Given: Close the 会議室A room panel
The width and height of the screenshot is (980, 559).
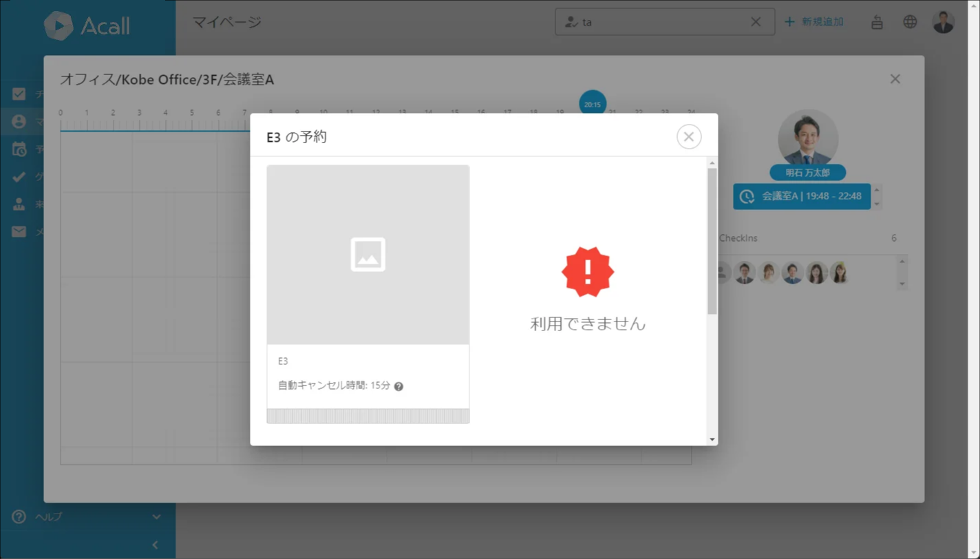Looking at the screenshot, I should pyautogui.click(x=895, y=79).
